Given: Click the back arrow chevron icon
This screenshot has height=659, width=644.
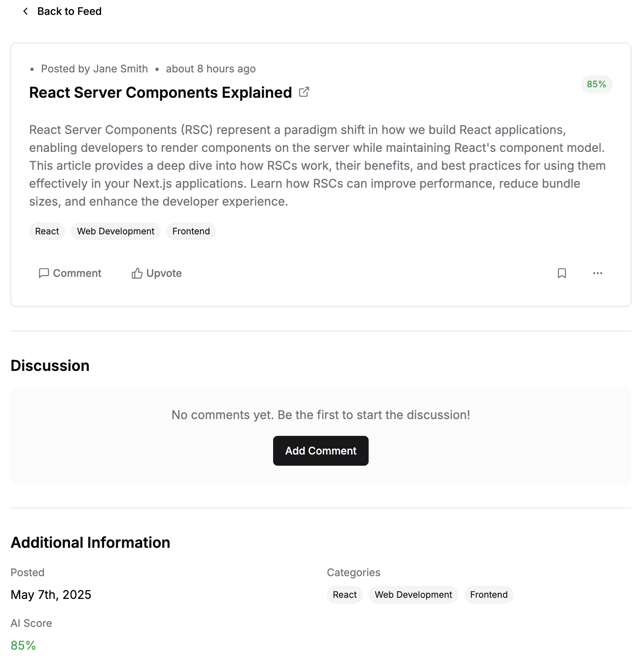Looking at the screenshot, I should point(25,11).
